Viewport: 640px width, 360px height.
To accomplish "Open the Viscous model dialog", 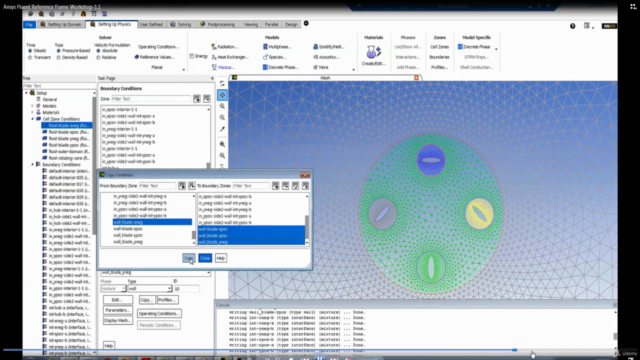I will click(x=223, y=67).
